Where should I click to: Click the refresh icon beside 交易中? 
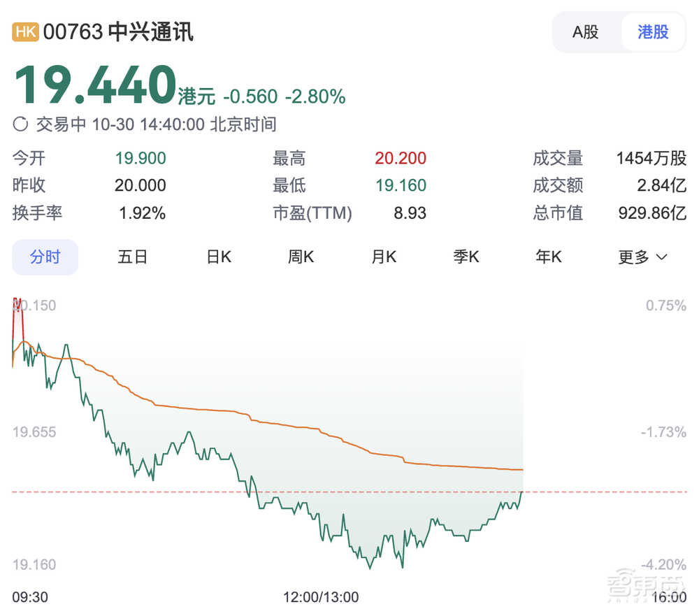(x=19, y=124)
